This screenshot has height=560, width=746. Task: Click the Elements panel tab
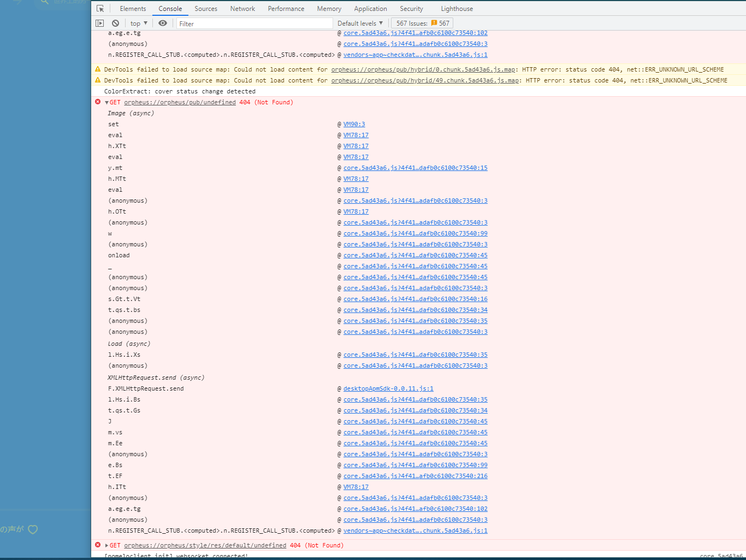pyautogui.click(x=133, y=8)
